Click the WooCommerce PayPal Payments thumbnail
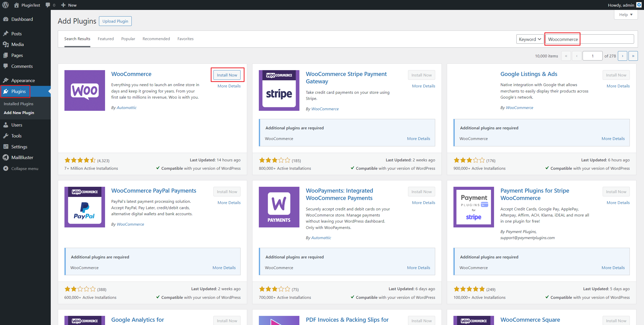Image resolution: width=644 pixels, height=325 pixels. click(84, 207)
